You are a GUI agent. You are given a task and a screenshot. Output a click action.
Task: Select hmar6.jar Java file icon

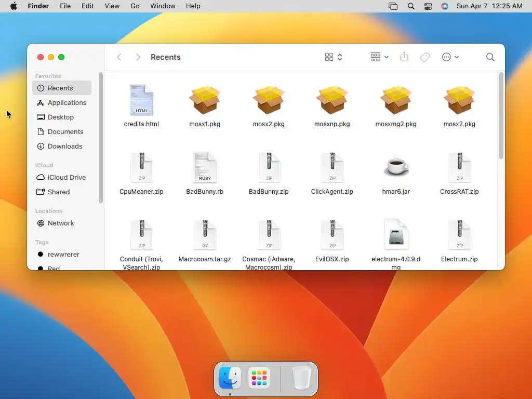click(396, 167)
